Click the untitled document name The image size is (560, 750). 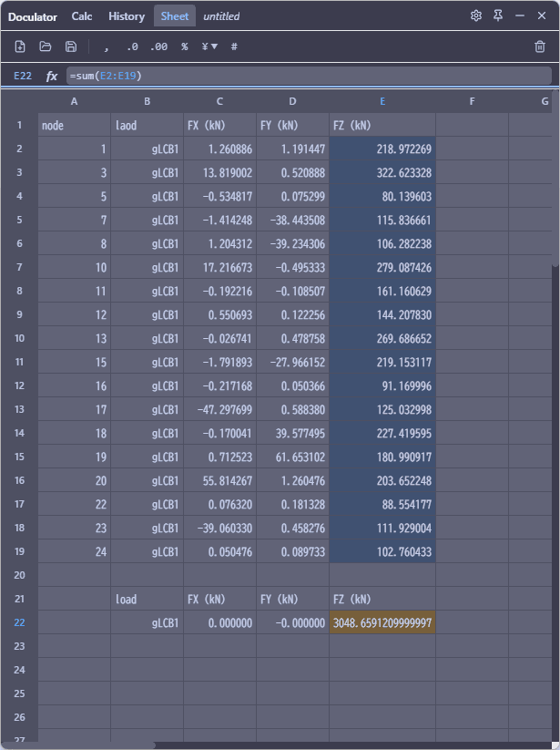click(221, 16)
